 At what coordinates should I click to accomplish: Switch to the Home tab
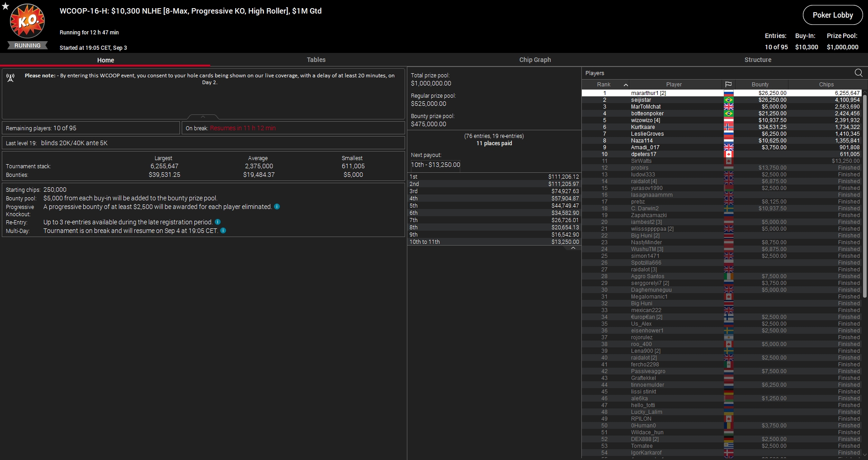click(x=105, y=60)
